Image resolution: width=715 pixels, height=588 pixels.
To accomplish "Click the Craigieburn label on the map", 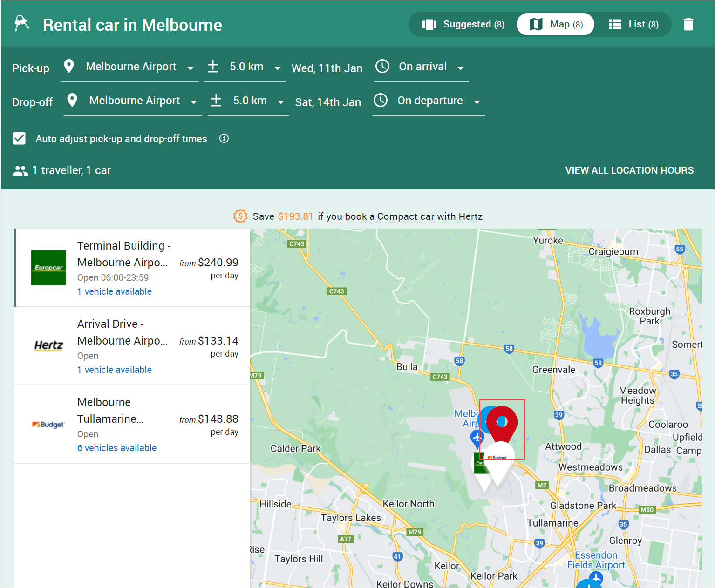I will pos(613,251).
